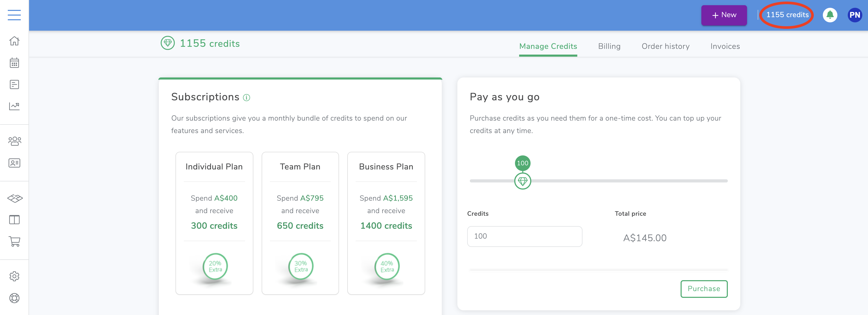Click the A$1,595 price text

coord(398,198)
